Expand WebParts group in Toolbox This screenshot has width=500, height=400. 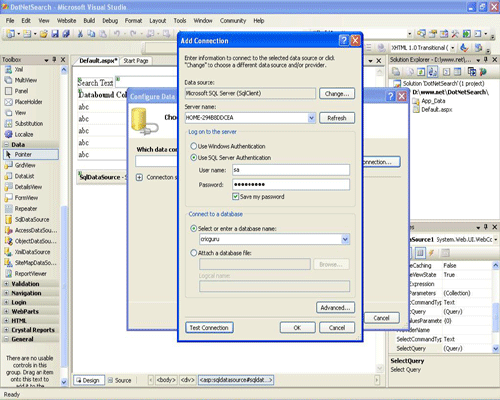pyautogui.click(x=6, y=311)
